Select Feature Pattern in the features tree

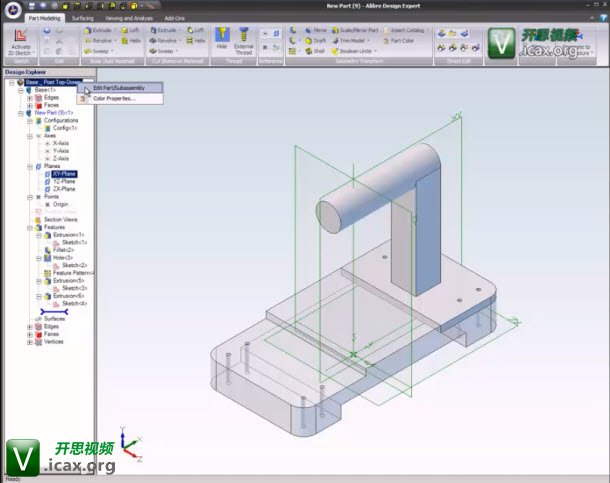72,272
